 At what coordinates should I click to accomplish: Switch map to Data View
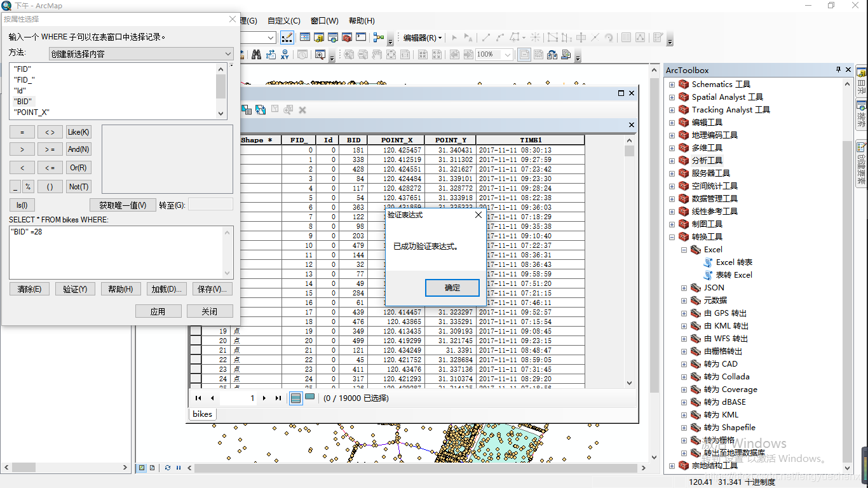tap(142, 468)
